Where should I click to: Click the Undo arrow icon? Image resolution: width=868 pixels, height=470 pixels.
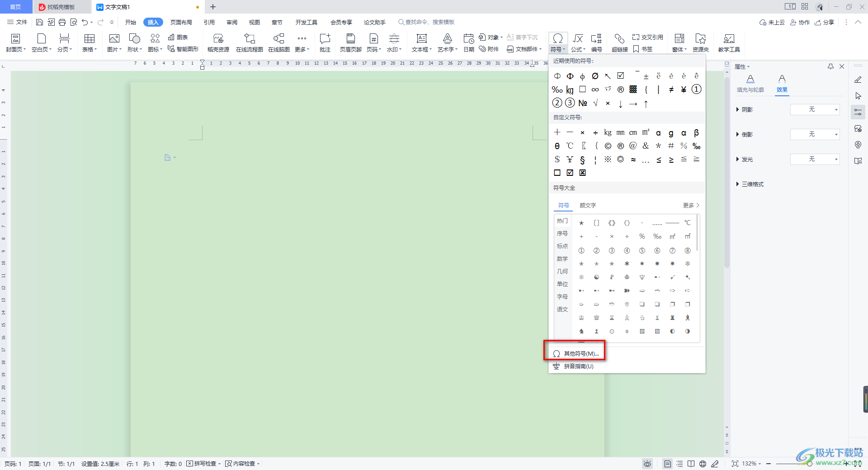point(85,22)
